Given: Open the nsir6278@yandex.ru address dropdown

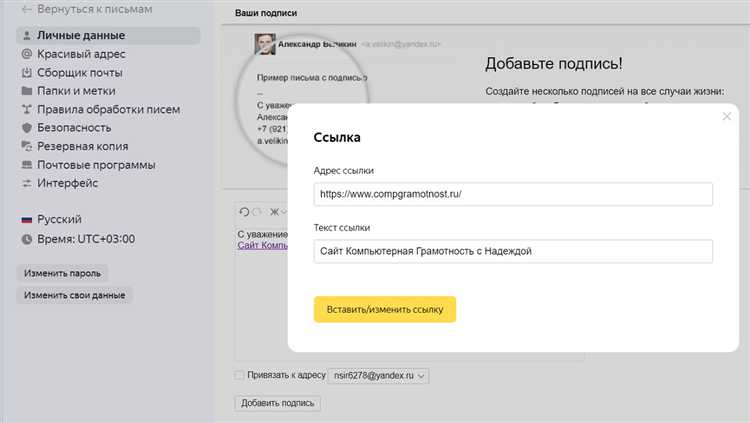Looking at the screenshot, I should (378, 376).
